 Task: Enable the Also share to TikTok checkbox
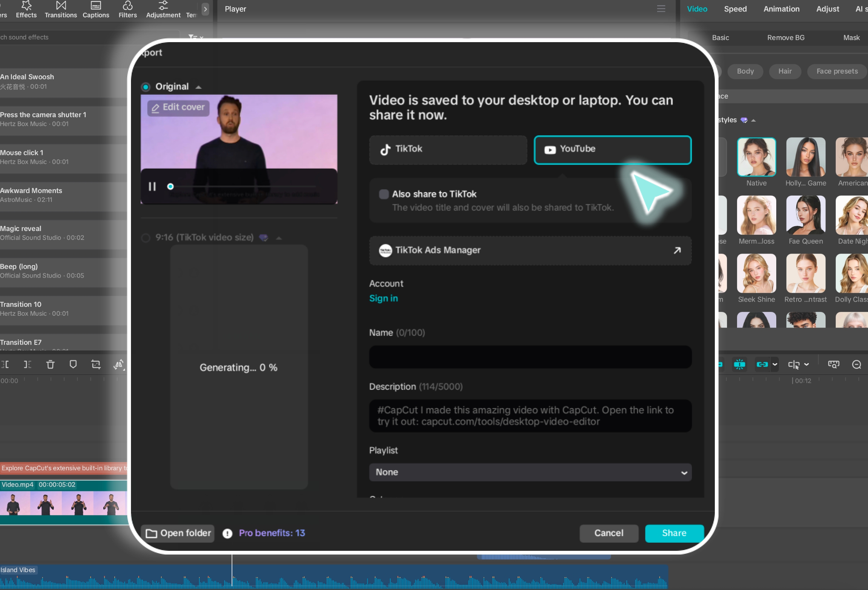(384, 194)
